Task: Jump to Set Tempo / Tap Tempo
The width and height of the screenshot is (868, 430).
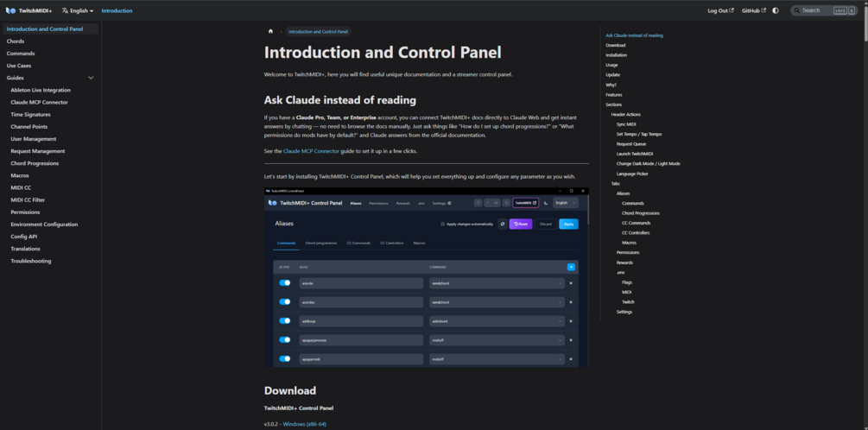Action: (639, 134)
